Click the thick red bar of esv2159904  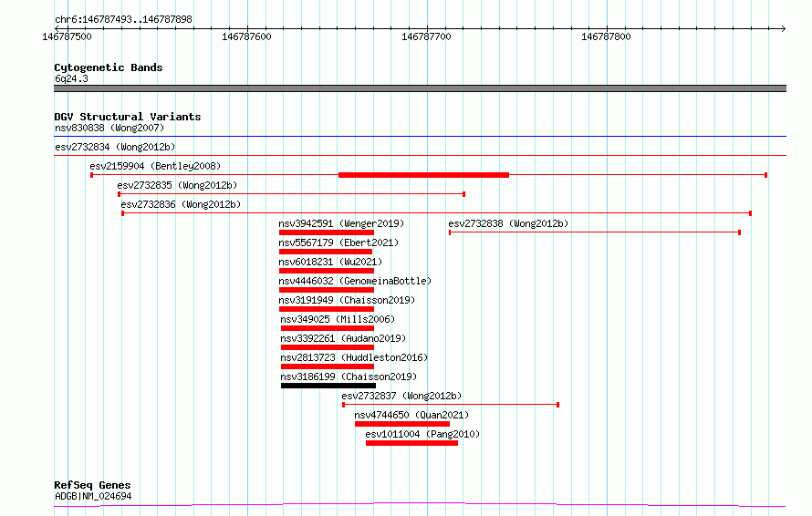tap(423, 175)
